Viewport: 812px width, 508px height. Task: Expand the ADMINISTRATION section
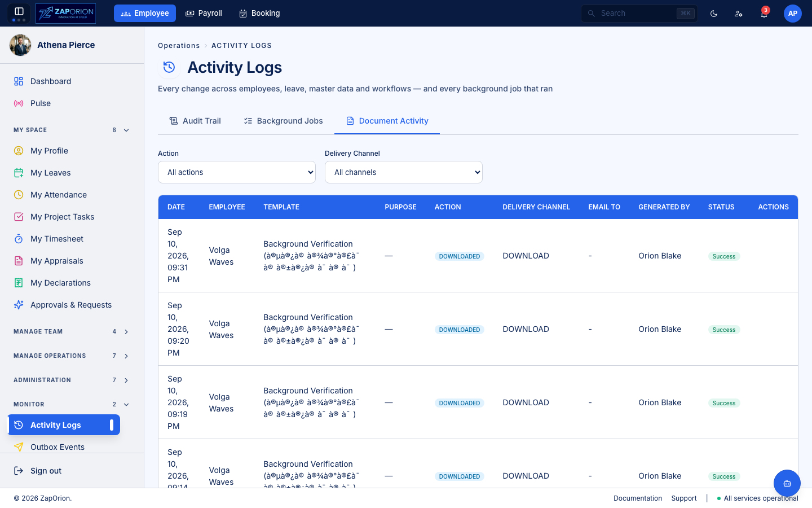click(x=72, y=380)
